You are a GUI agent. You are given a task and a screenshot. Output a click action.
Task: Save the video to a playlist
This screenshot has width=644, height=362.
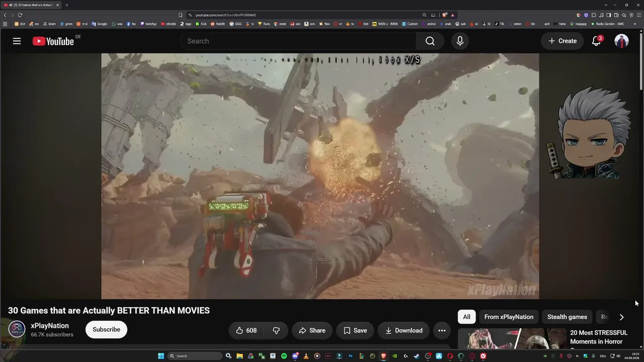[x=355, y=330]
